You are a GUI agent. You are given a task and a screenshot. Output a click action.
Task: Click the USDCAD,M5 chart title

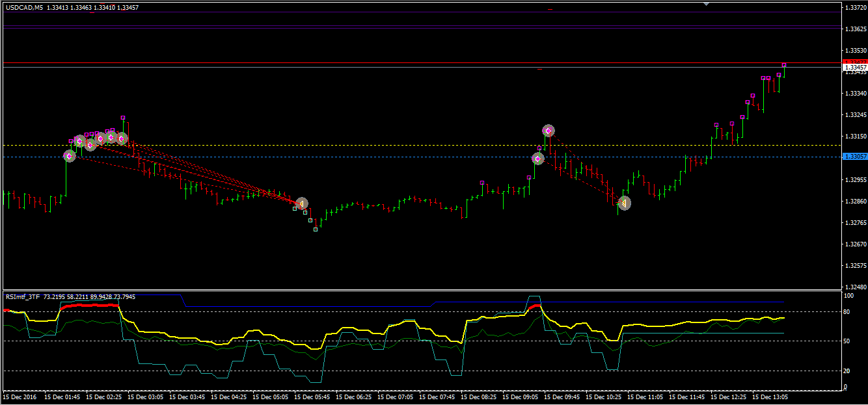[24, 7]
